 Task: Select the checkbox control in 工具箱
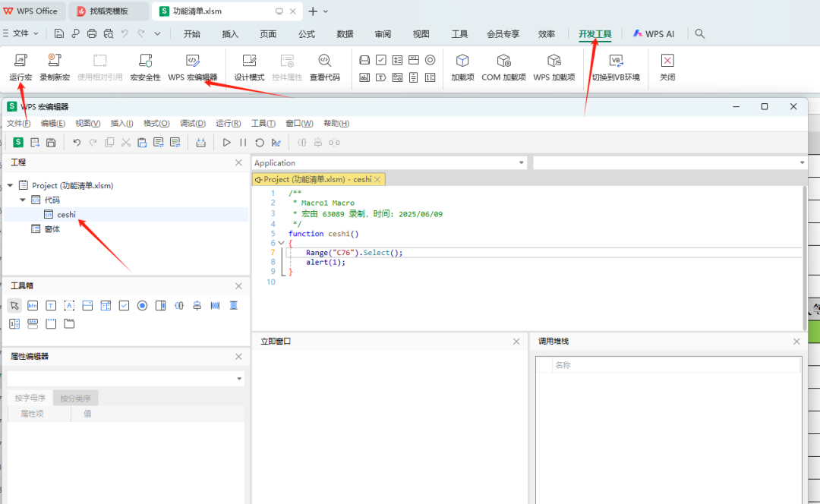[124, 305]
